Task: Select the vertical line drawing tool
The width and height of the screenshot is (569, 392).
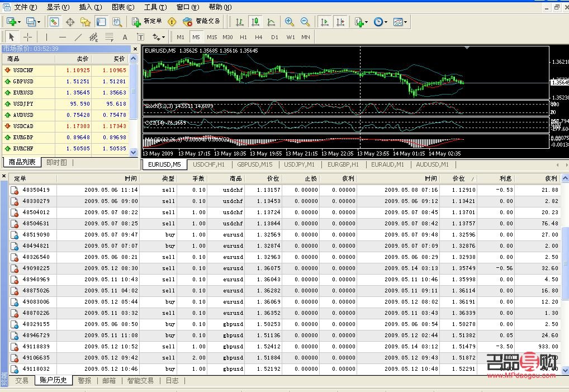Action: pos(46,37)
